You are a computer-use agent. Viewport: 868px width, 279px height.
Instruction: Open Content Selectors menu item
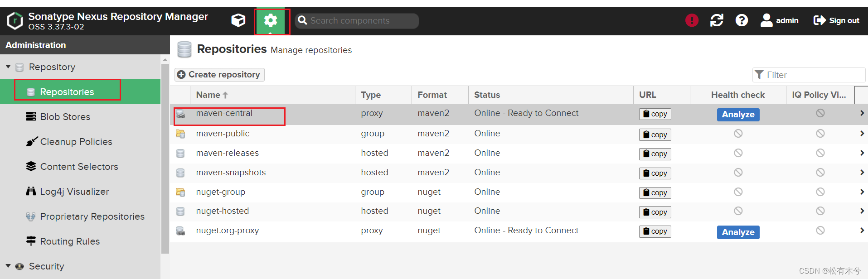point(80,167)
